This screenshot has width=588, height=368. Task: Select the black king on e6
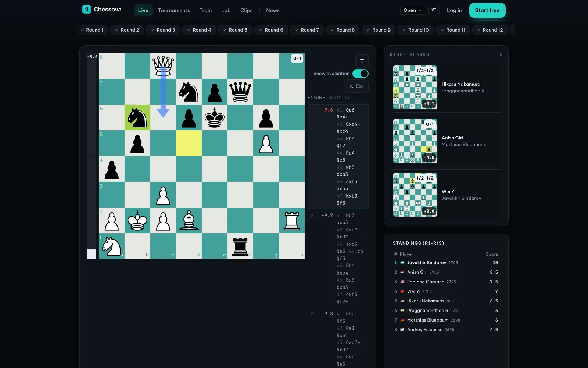[x=215, y=117]
